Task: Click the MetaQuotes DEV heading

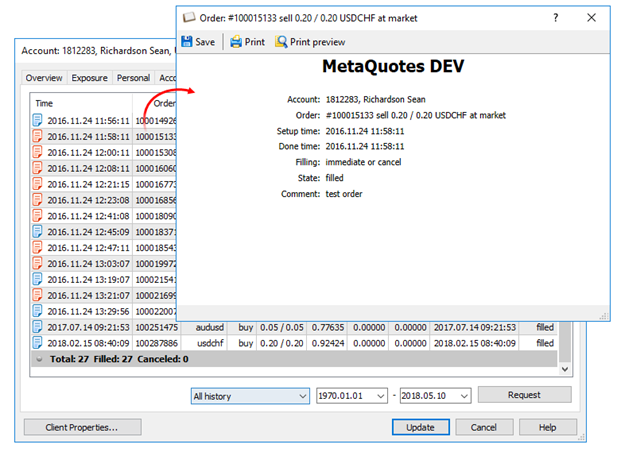Action: click(x=393, y=66)
